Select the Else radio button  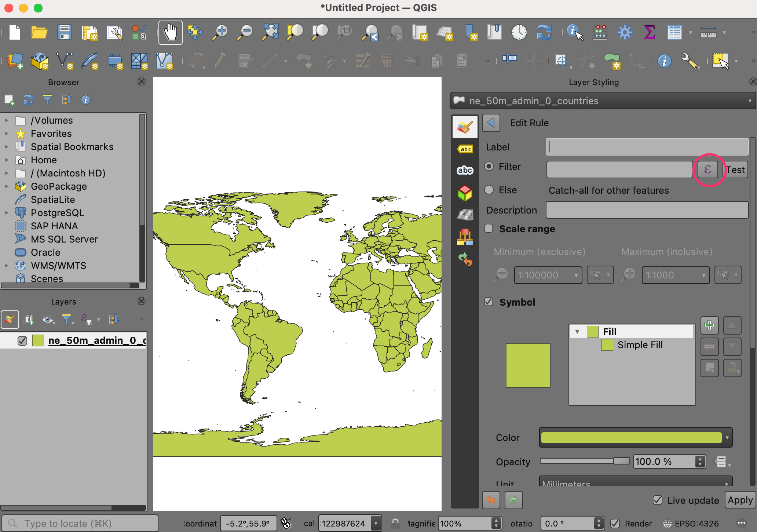(x=489, y=190)
